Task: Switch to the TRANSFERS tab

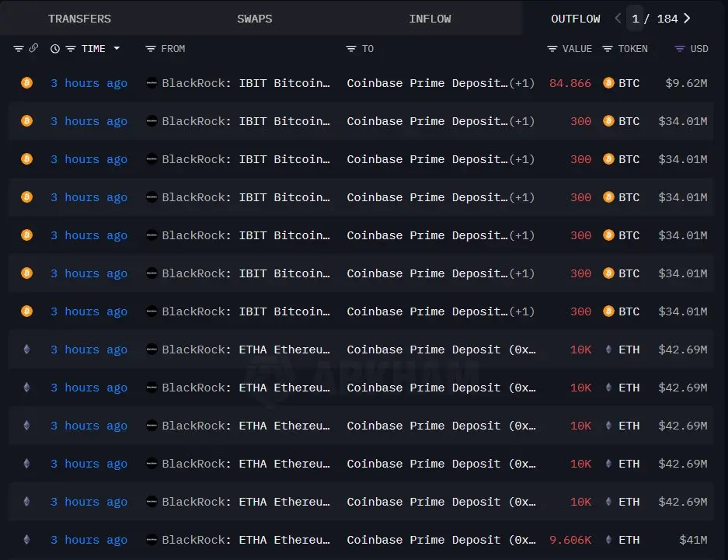Action: [x=79, y=19]
